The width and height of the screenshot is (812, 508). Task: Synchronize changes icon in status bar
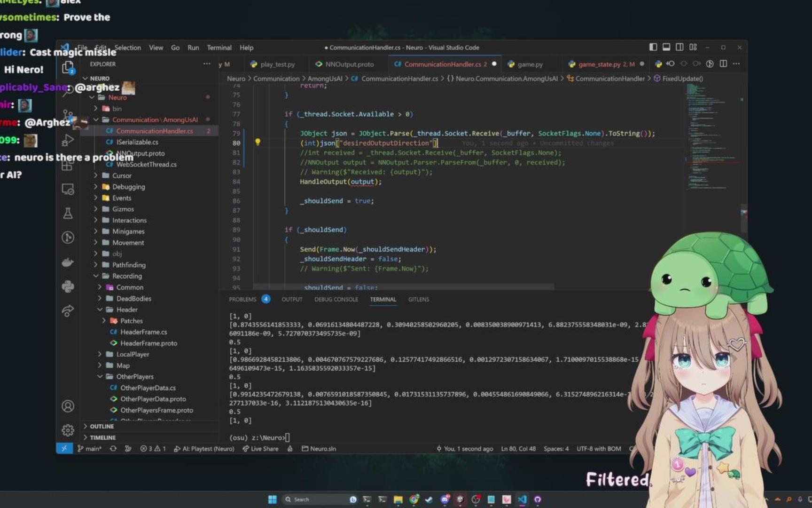tap(113, 448)
